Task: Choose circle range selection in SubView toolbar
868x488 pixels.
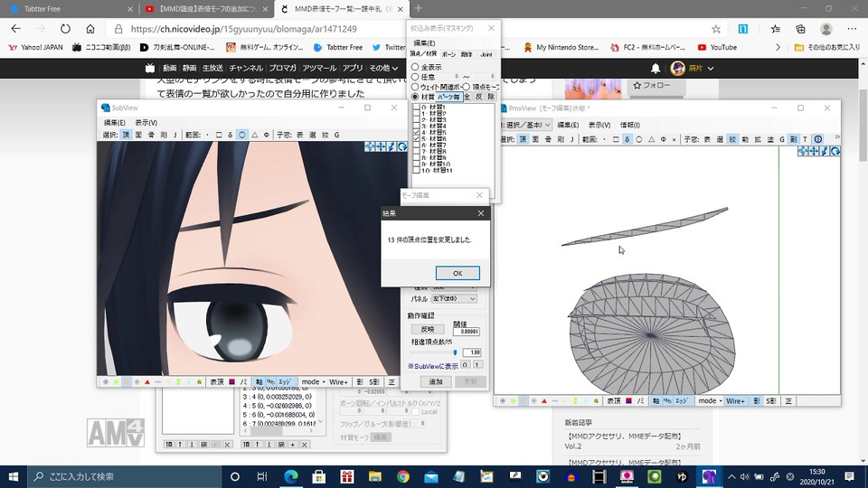Action: (242, 135)
